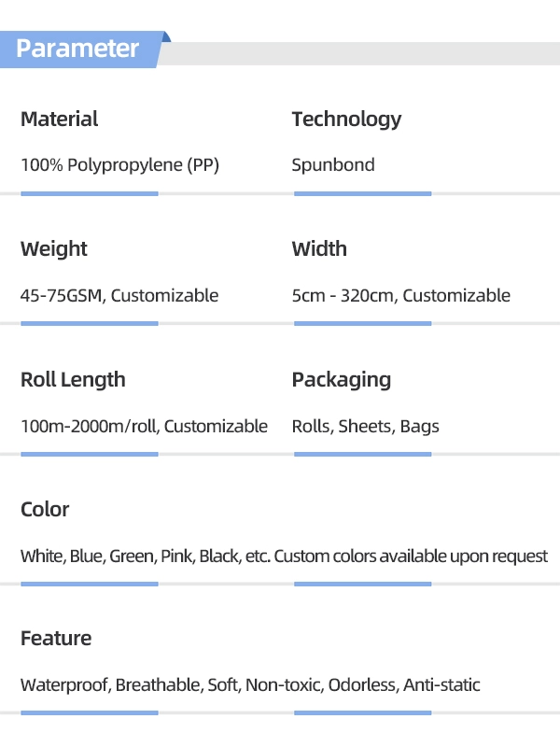Click the blue underline under 100% Polypropylene
The height and width of the screenshot is (747, 560).
pos(89,193)
